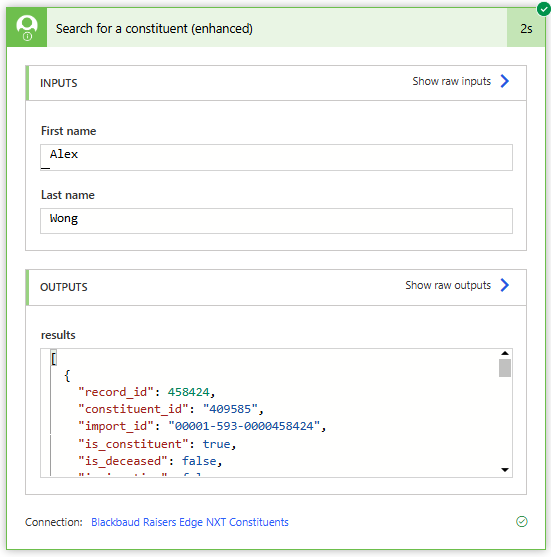Screen dimensions: 551x557
Task: Select the Last name field containing Wong
Action: pos(276,221)
